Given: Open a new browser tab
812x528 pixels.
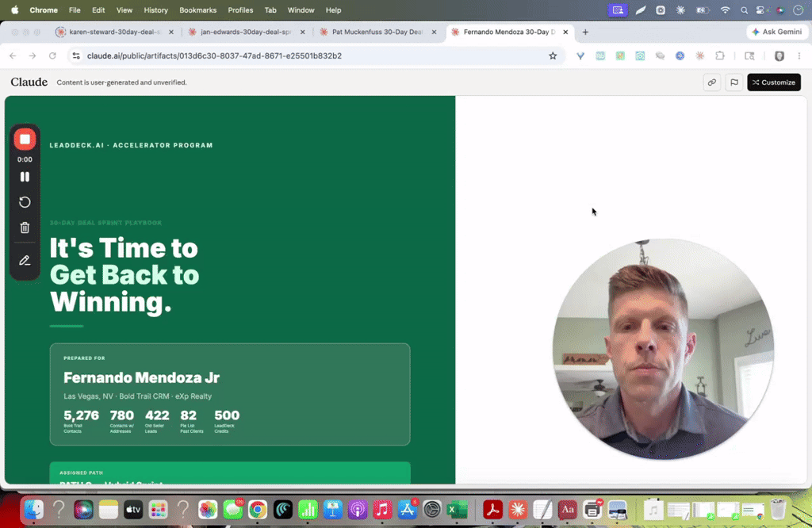Looking at the screenshot, I should pos(585,32).
